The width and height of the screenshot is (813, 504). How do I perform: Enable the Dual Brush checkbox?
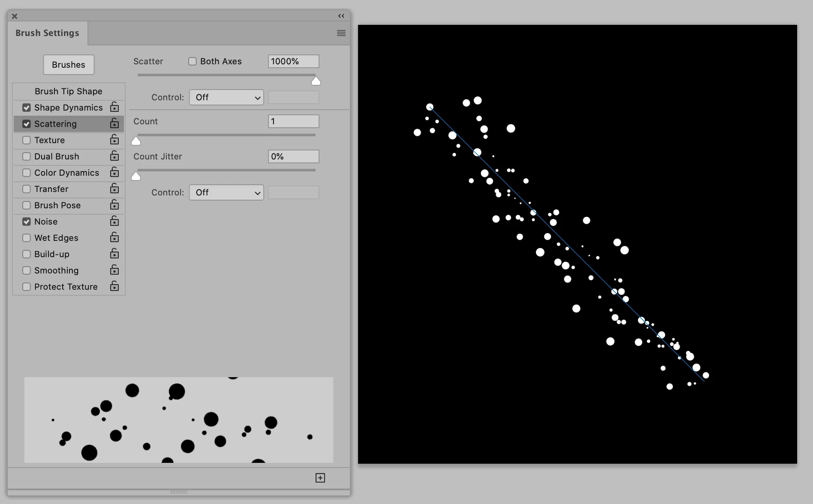27,156
